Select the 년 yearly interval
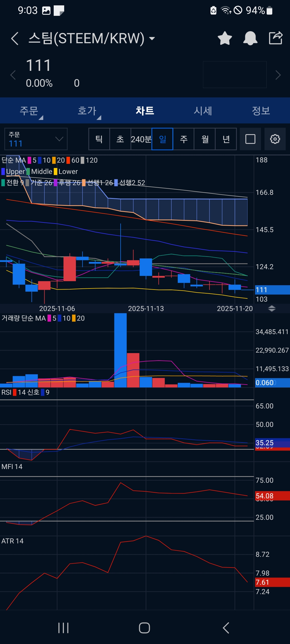290x644 pixels. [226, 139]
